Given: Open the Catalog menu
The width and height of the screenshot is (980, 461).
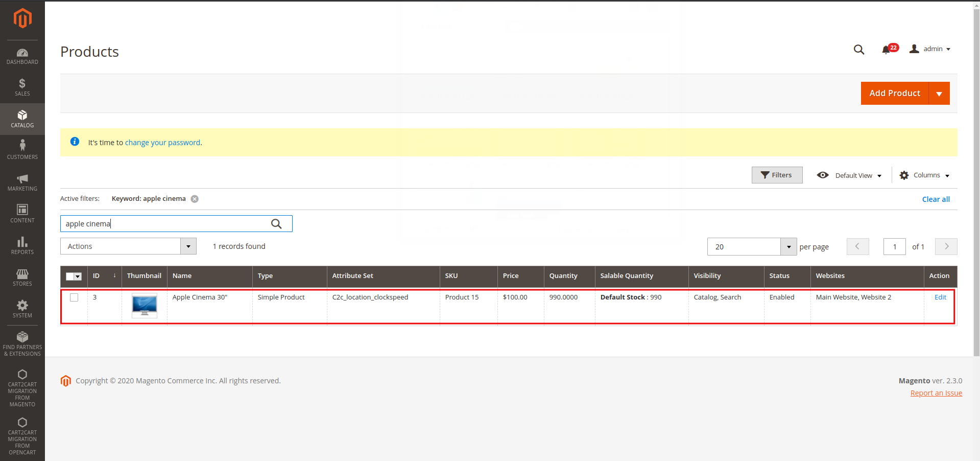Looking at the screenshot, I should (22, 119).
